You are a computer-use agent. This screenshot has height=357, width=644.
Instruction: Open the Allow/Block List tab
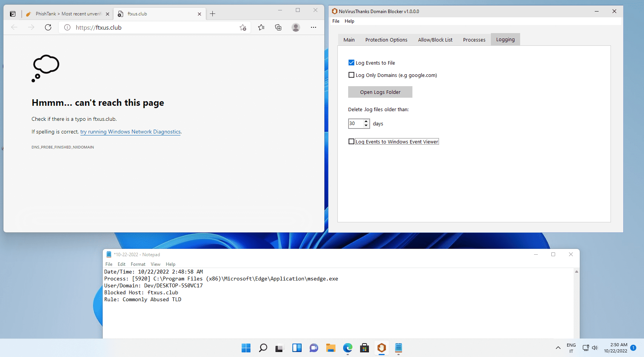[435, 40]
